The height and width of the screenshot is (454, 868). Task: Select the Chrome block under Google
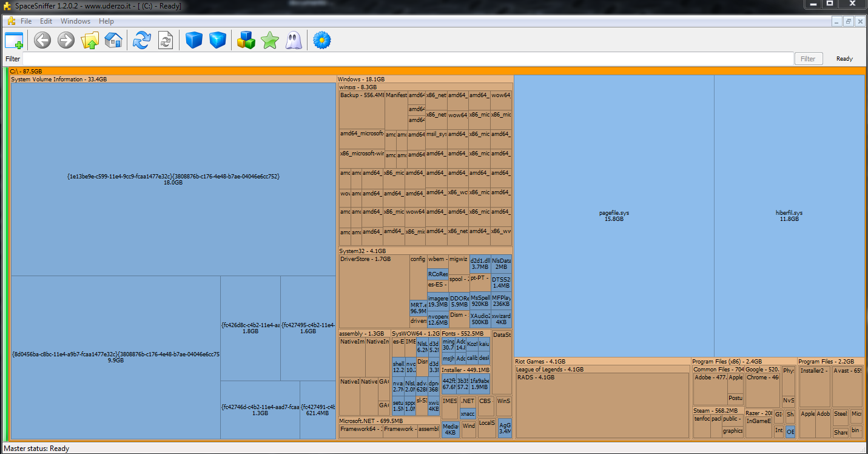click(763, 390)
